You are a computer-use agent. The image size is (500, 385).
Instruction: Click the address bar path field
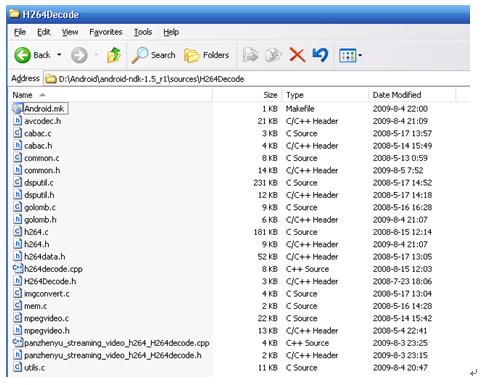click(257, 79)
